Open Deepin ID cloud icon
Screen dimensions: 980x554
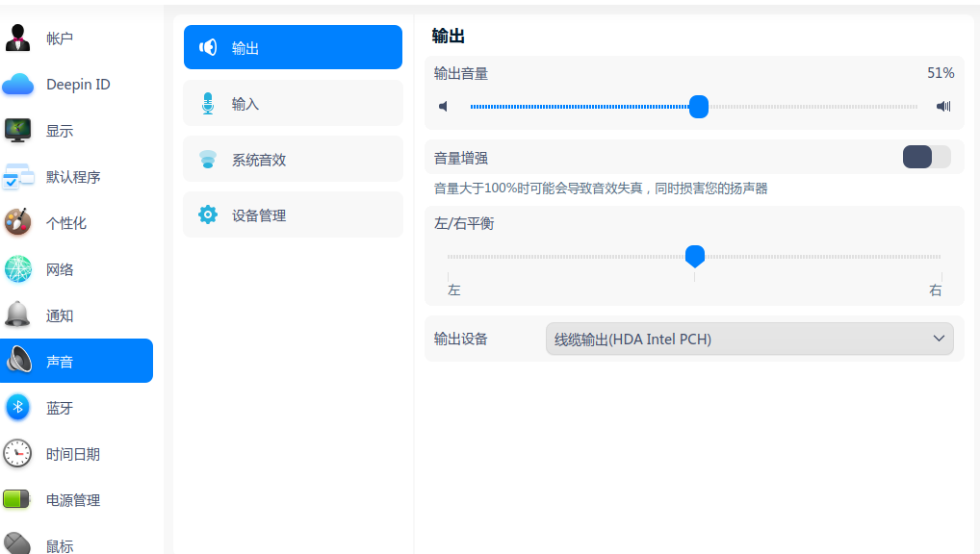tap(18, 85)
